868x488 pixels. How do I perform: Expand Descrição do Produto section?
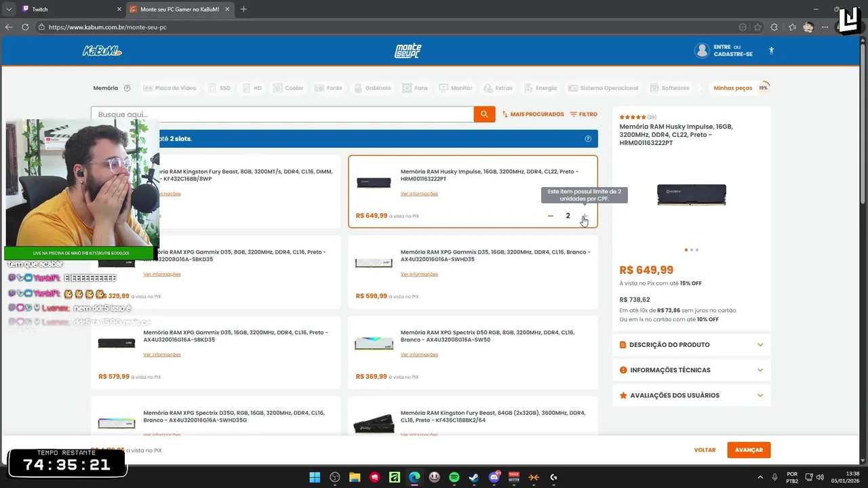tap(692, 345)
